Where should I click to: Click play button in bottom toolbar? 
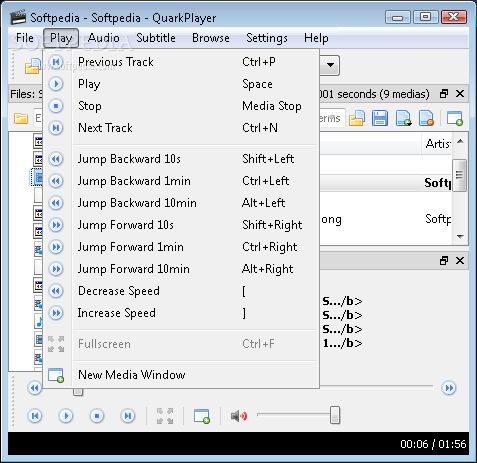point(66,416)
